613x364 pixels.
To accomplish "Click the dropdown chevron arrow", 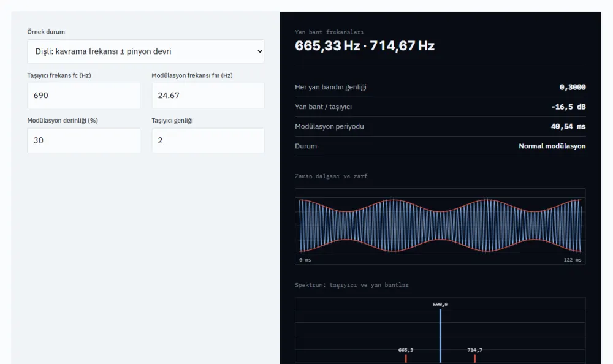I will click(x=259, y=51).
